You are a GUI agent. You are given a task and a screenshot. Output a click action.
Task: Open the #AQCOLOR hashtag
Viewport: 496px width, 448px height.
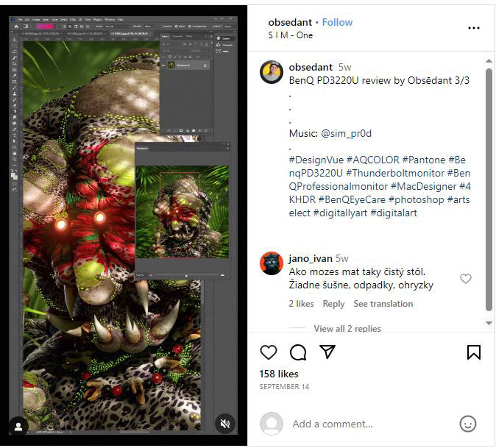tap(373, 160)
